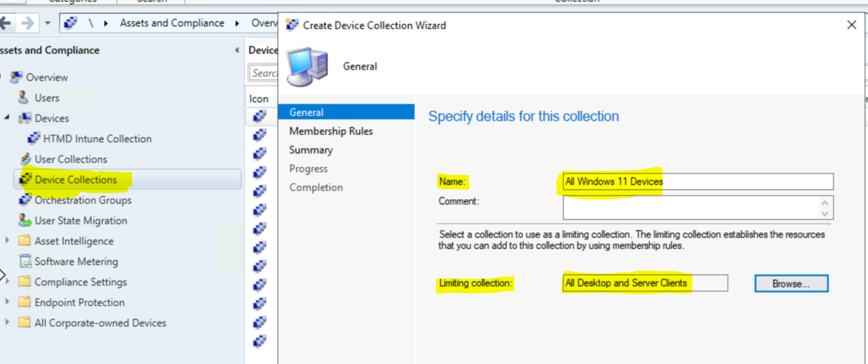Click the User Collections icon
The height and width of the screenshot is (364, 868).
(25, 159)
